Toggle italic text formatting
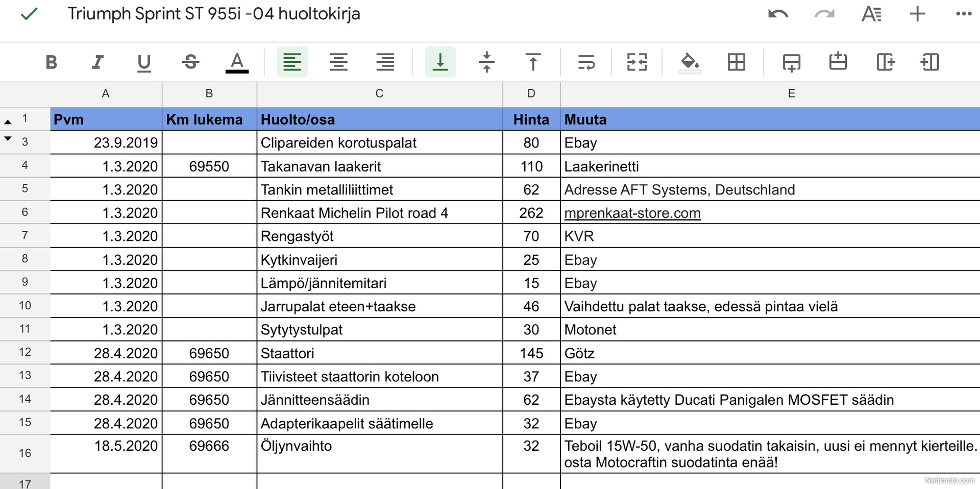The height and width of the screenshot is (489, 980). point(97,62)
